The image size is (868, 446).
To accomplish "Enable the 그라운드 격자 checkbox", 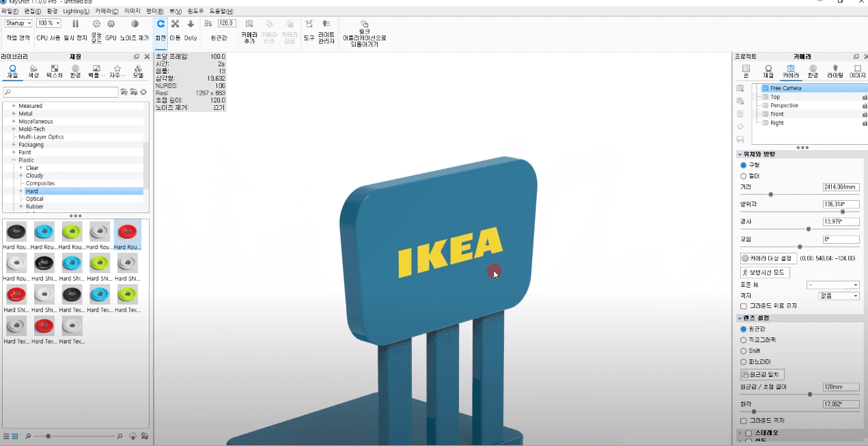I will tap(744, 421).
